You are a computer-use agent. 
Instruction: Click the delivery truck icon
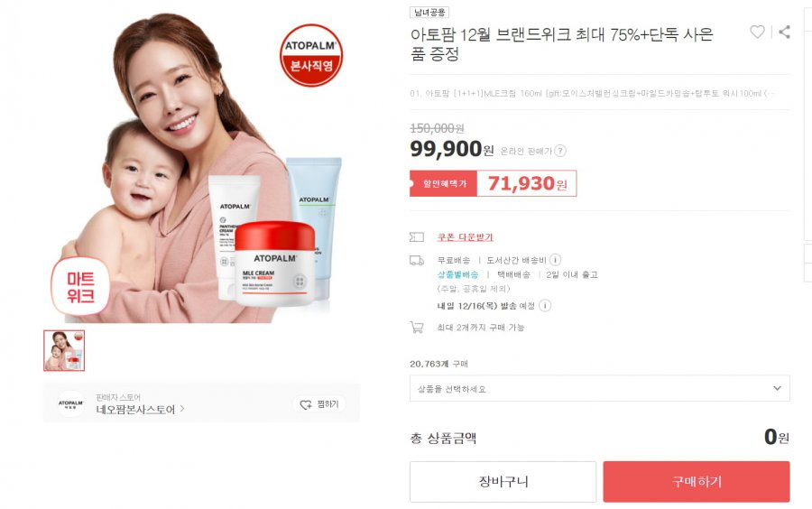coord(417,261)
